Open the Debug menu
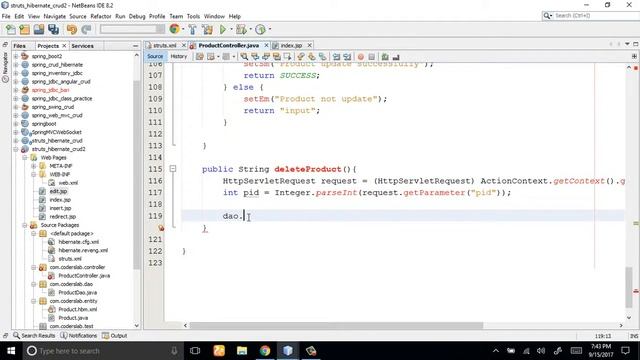Image resolution: width=640 pixels, height=360 pixels. [137, 16]
